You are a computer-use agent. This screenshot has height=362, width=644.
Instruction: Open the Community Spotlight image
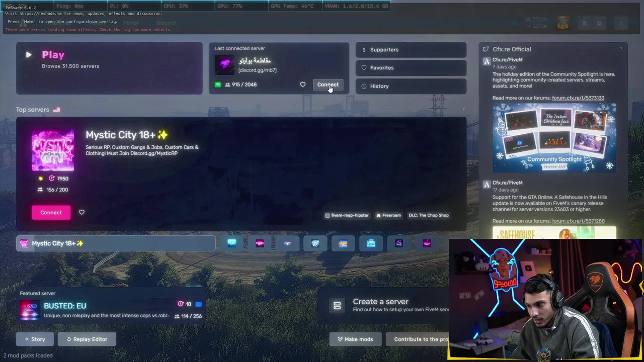point(554,138)
